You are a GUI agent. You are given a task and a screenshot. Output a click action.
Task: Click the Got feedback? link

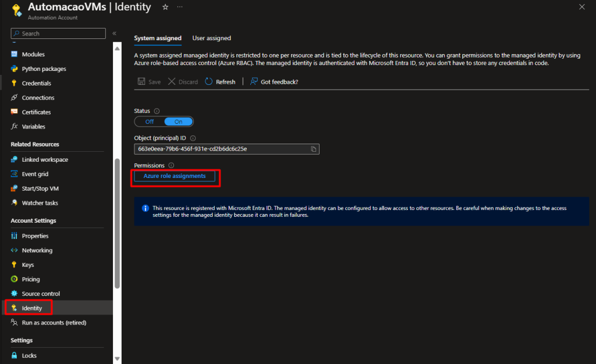[279, 82]
